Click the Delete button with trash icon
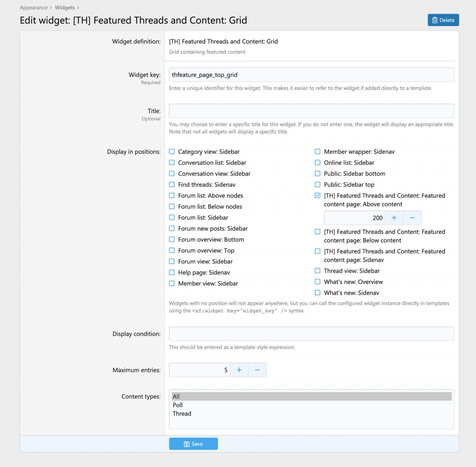The image size is (476, 467). (x=443, y=20)
